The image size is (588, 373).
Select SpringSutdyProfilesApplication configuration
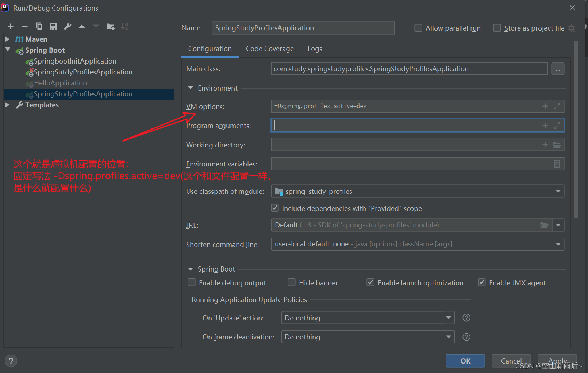(x=83, y=72)
